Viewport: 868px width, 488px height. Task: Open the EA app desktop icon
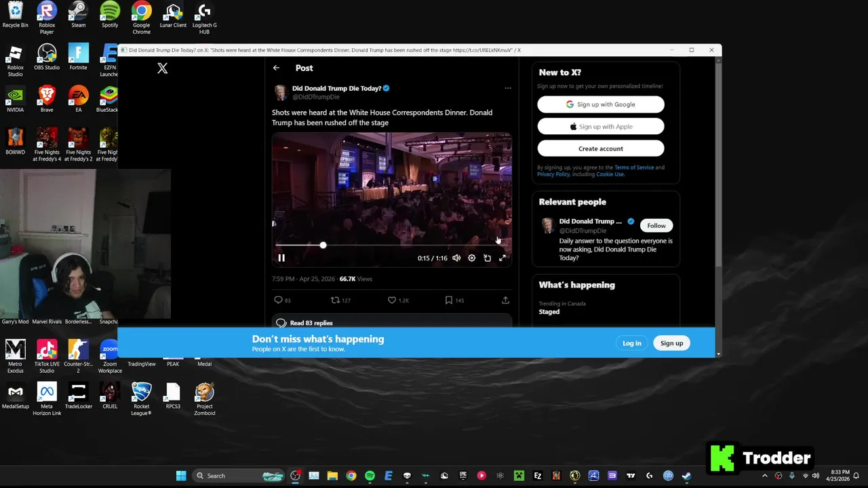pos(78,99)
